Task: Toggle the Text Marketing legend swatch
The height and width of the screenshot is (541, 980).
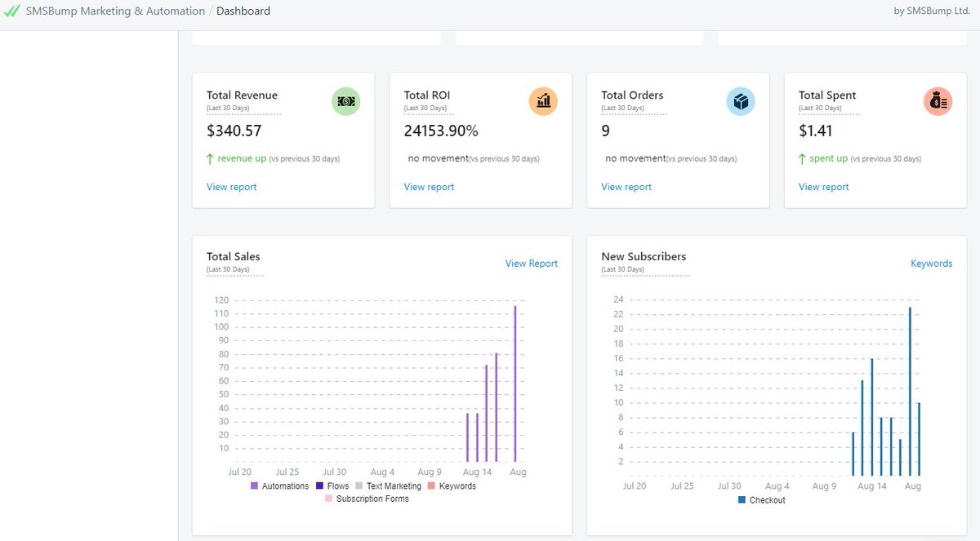Action: (x=359, y=486)
